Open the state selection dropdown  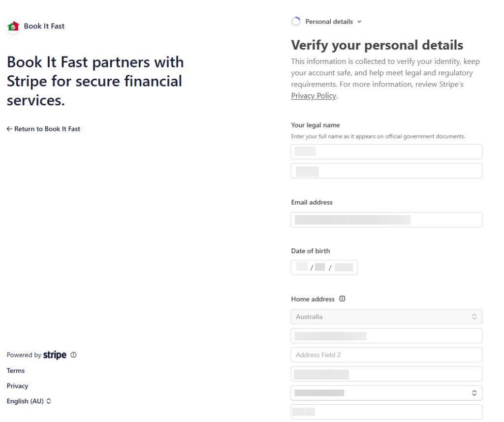[x=386, y=393]
